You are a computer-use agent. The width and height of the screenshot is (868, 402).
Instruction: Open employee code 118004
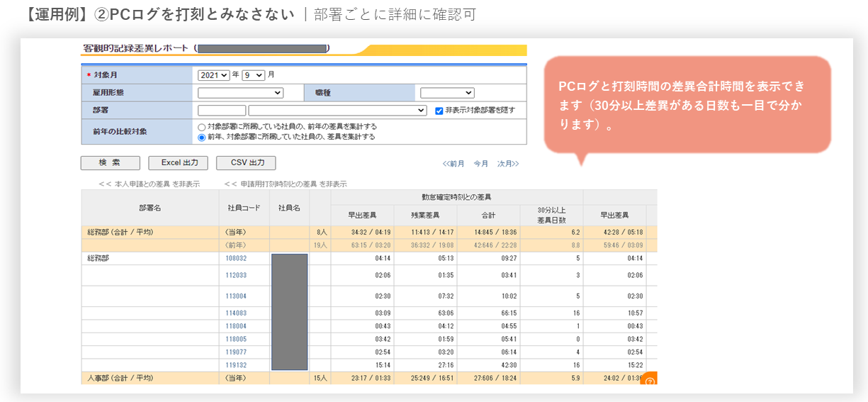click(x=236, y=326)
